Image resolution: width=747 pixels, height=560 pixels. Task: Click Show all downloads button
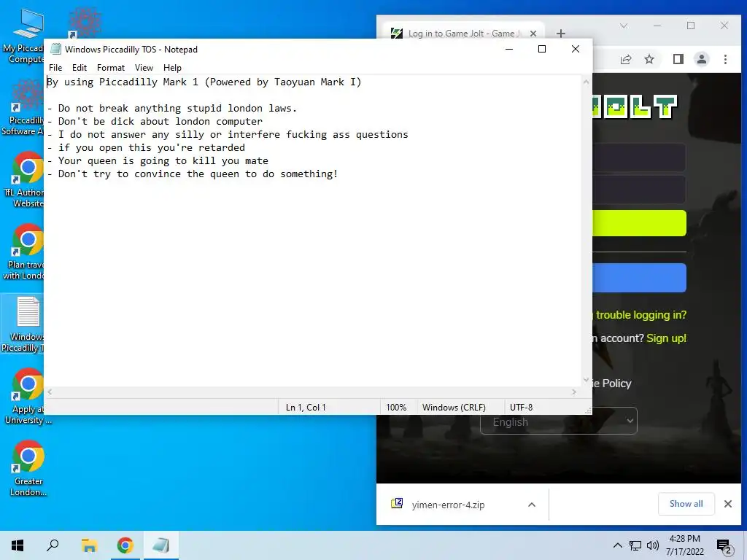tap(686, 504)
